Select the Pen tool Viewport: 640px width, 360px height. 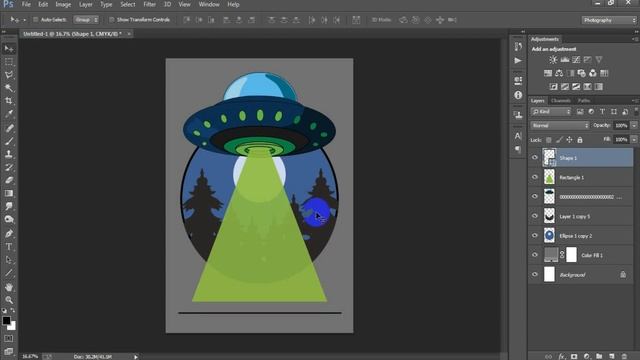9,233
